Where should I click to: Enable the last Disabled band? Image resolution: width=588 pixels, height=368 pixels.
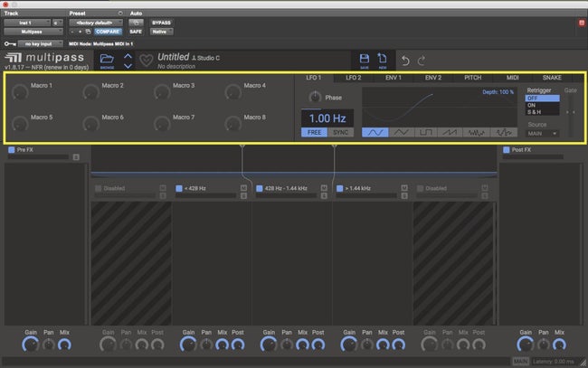[x=420, y=188]
